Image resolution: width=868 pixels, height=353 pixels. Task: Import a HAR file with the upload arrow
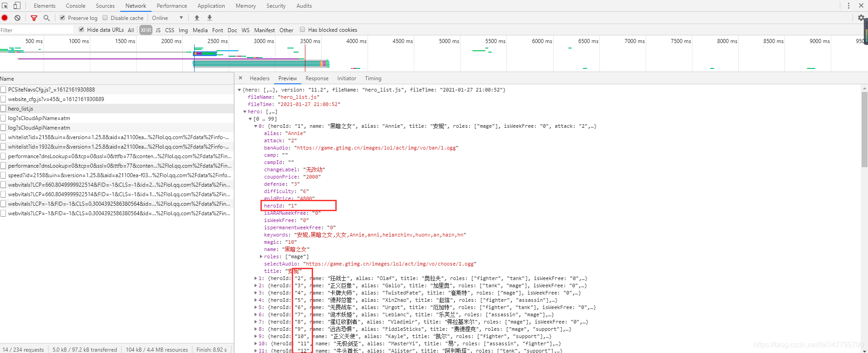tap(197, 18)
